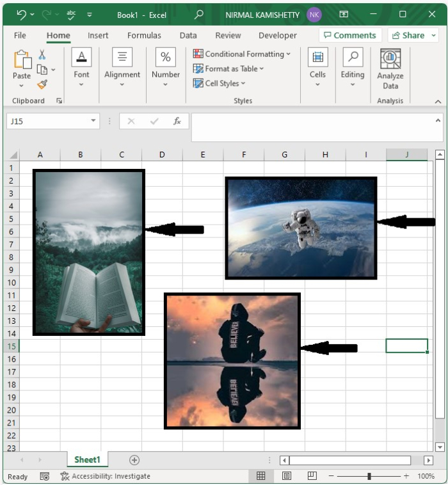Expand the Copy dropdown arrow
The image size is (448, 485).
click(x=53, y=70)
